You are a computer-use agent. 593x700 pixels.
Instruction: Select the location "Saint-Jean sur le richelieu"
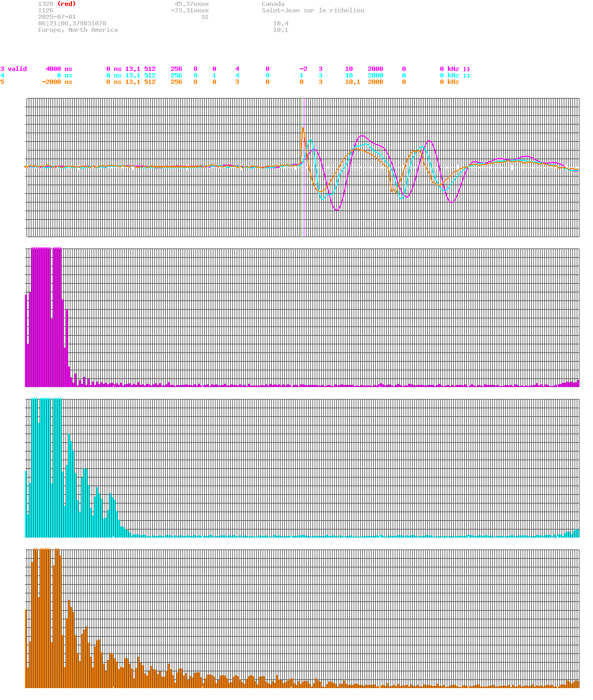click(x=313, y=10)
